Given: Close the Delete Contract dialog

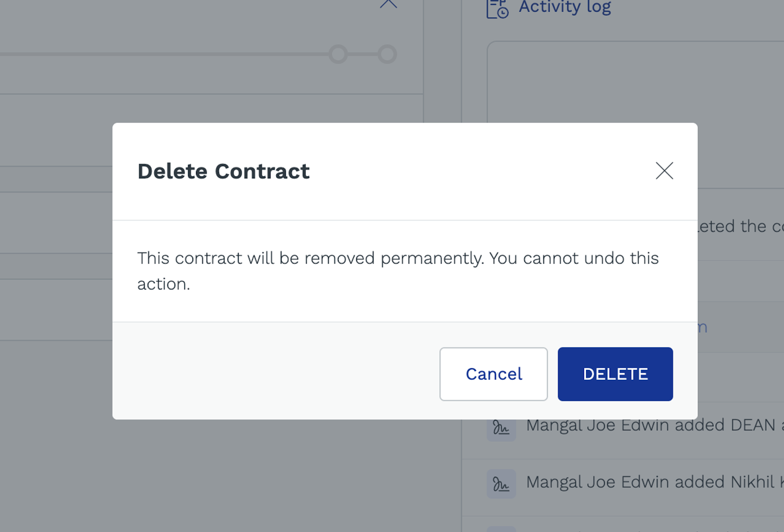Looking at the screenshot, I should pyautogui.click(x=664, y=171).
